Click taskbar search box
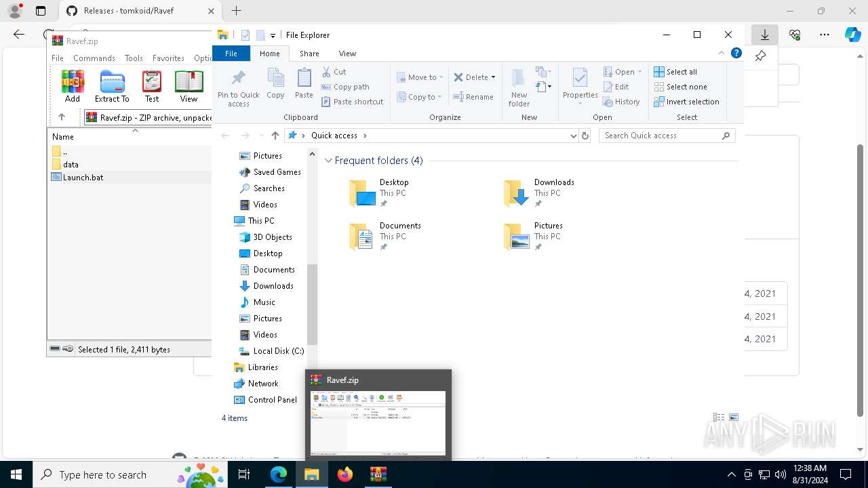Image resolution: width=868 pixels, height=488 pixels. tap(130, 474)
